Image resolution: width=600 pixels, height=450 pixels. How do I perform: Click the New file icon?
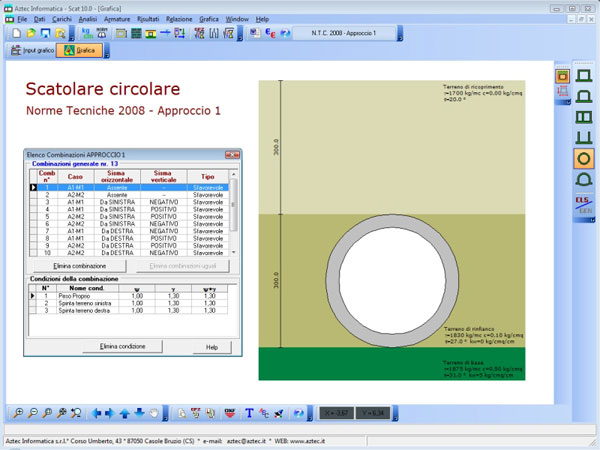coord(16,33)
